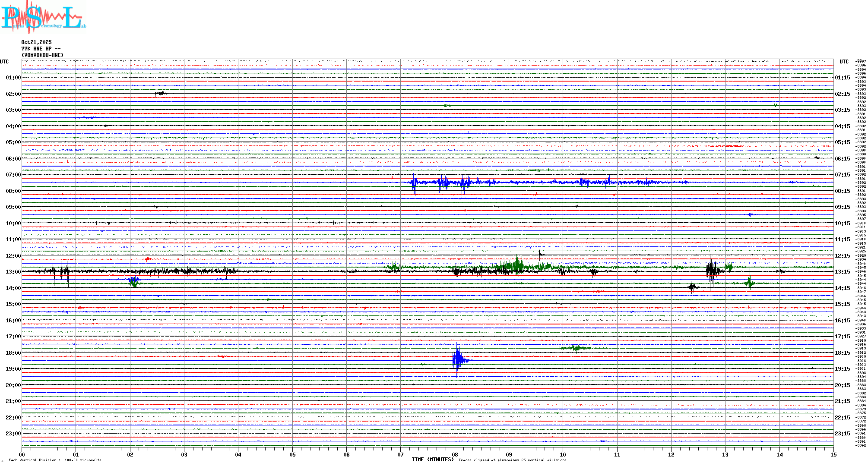Click the PSL seismology lab logo
The width and height of the screenshot is (868, 466).
pos(43,16)
